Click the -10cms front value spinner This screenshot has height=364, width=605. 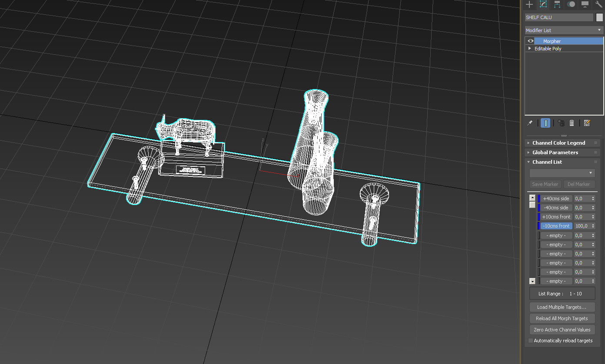(593, 226)
